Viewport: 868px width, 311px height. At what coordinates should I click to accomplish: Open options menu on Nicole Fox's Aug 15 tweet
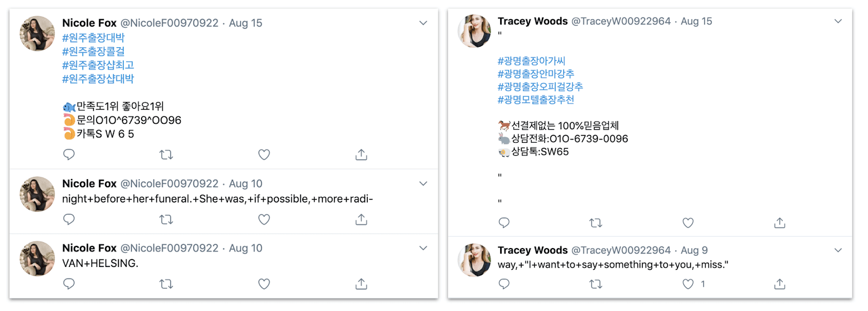click(x=423, y=23)
